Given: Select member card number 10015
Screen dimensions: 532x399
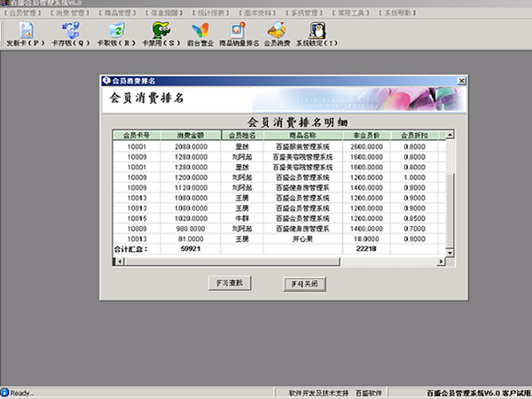Looking at the screenshot, I should point(137,218).
